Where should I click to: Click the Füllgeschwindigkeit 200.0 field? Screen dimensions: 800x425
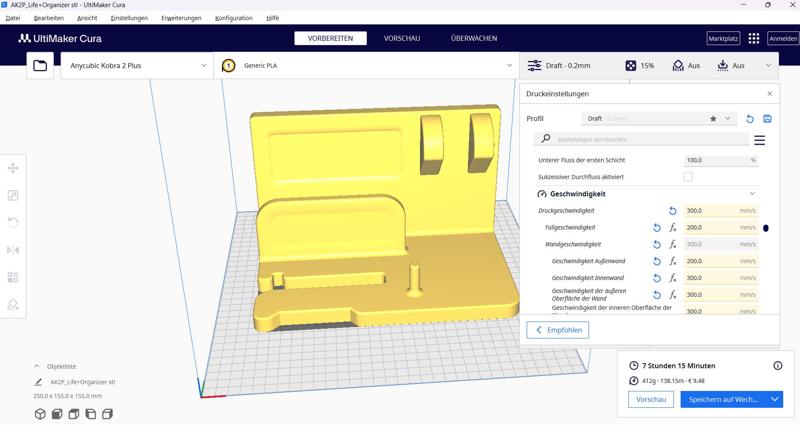point(721,228)
